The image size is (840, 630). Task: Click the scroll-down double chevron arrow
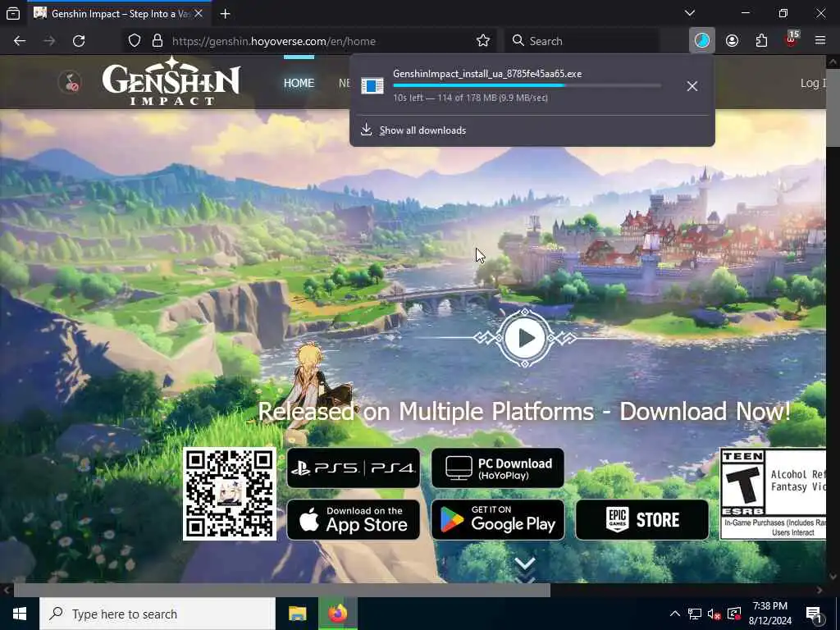tap(525, 568)
